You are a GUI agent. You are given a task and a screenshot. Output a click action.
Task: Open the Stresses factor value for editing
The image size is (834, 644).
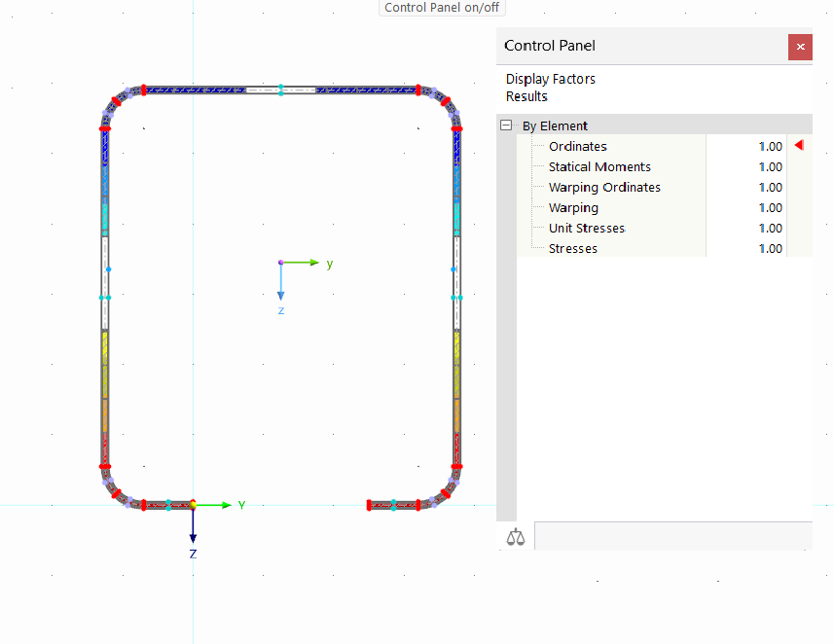(x=771, y=248)
